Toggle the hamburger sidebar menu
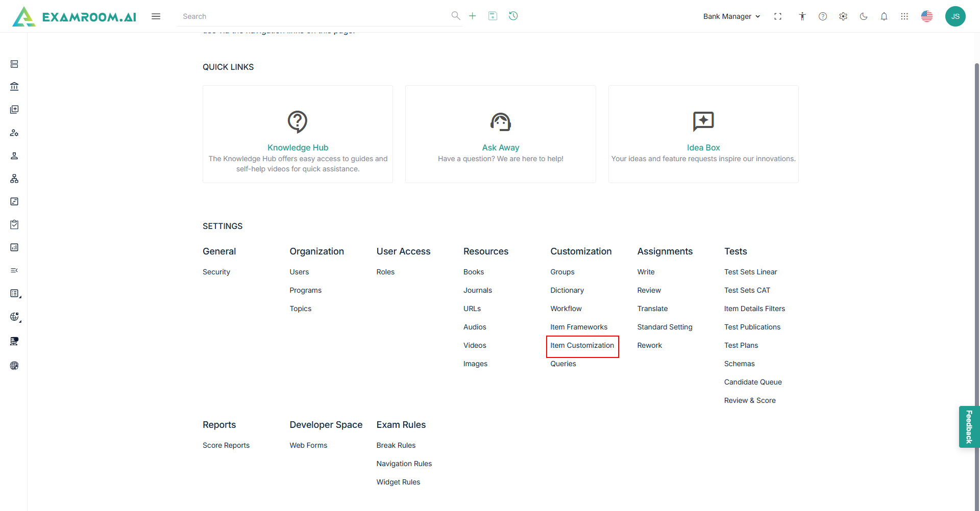This screenshot has width=980, height=511. point(156,16)
